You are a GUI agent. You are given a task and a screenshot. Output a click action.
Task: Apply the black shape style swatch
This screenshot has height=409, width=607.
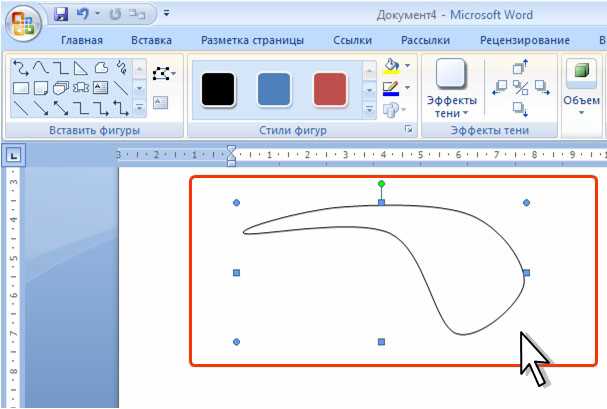pos(217,88)
